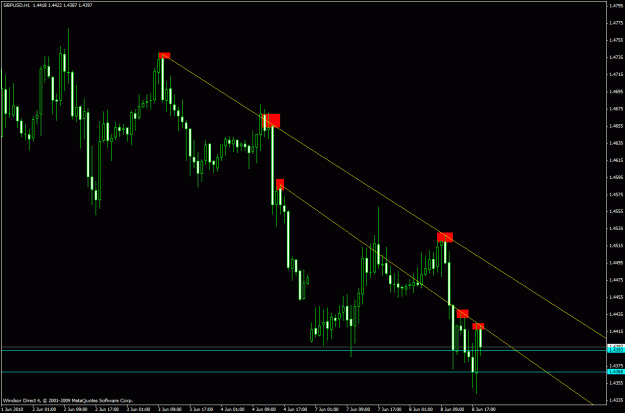Click the 1 Jun 2010 date label
Viewport: 625px width, 413px height.
[x=12, y=409]
